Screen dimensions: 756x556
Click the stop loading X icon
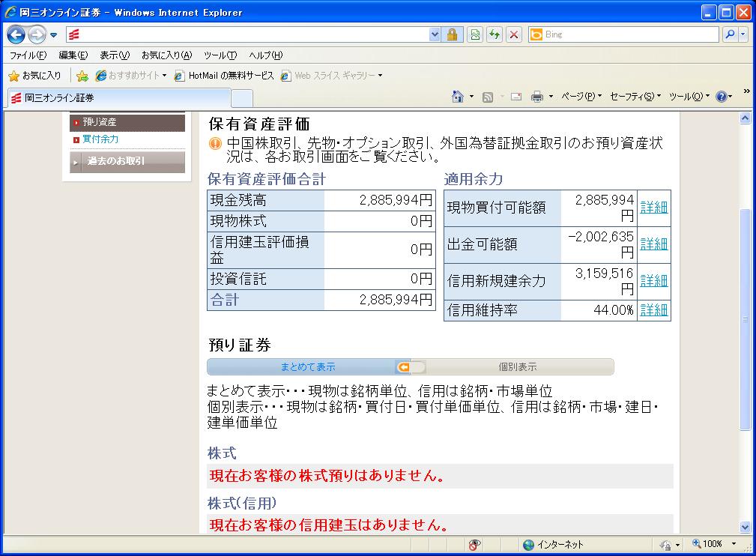point(514,34)
